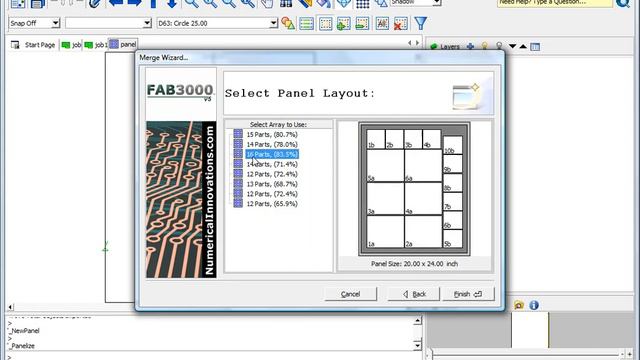Click the blue left arrow toolbar icon

(x=116, y=3)
